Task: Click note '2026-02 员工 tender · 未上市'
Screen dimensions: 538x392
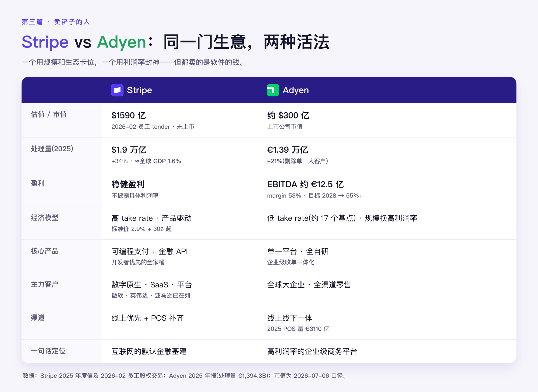Action: 153,127
